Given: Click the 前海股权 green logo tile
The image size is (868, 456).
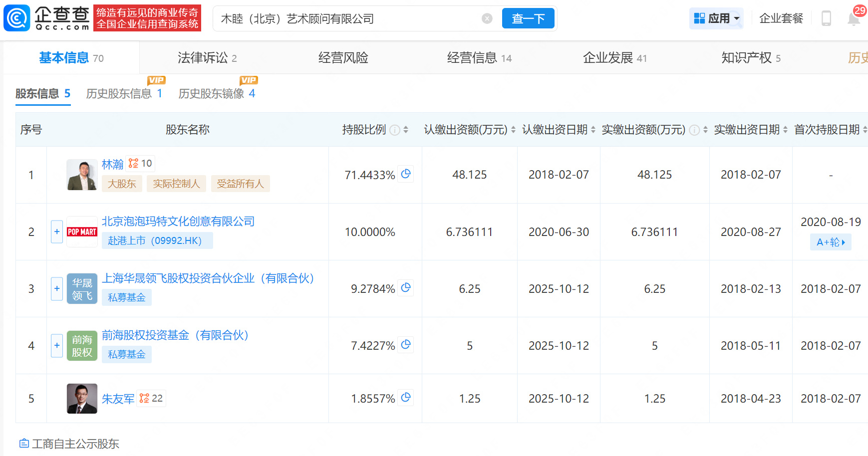Looking at the screenshot, I should [82, 346].
